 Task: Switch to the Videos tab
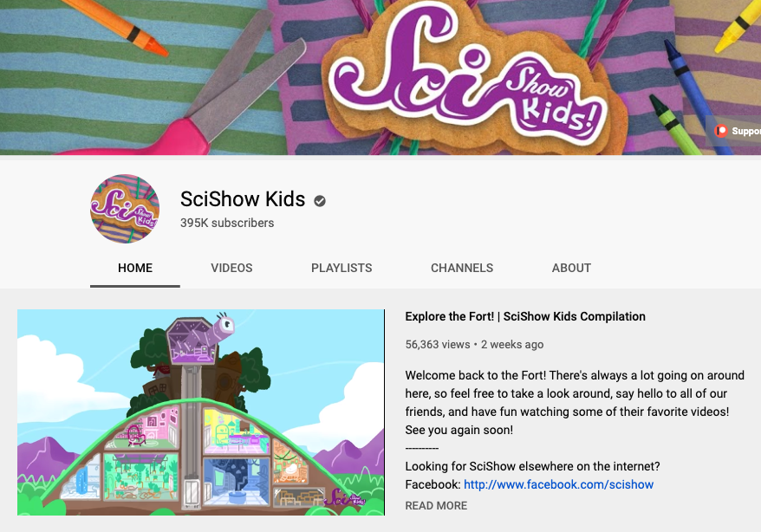(x=231, y=269)
